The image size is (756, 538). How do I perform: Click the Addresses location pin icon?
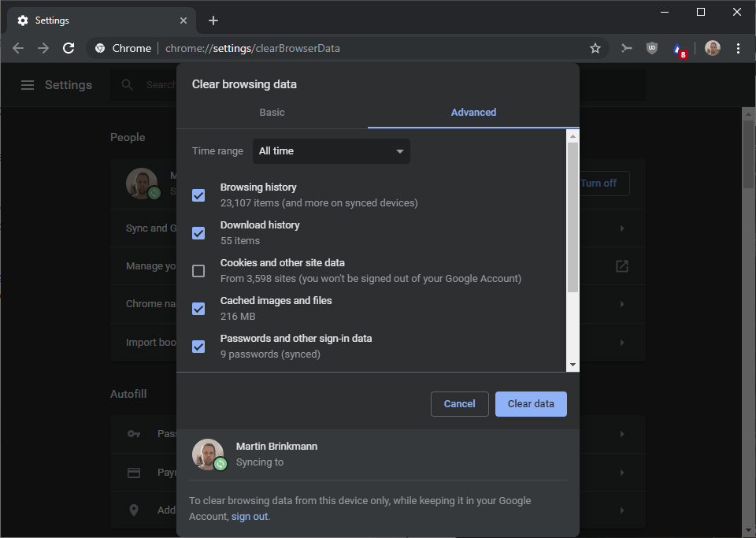pyautogui.click(x=134, y=510)
